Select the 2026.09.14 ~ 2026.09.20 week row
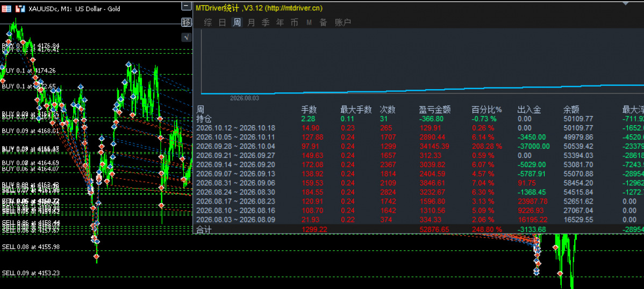The height and width of the screenshot is (289, 644). (x=418, y=164)
